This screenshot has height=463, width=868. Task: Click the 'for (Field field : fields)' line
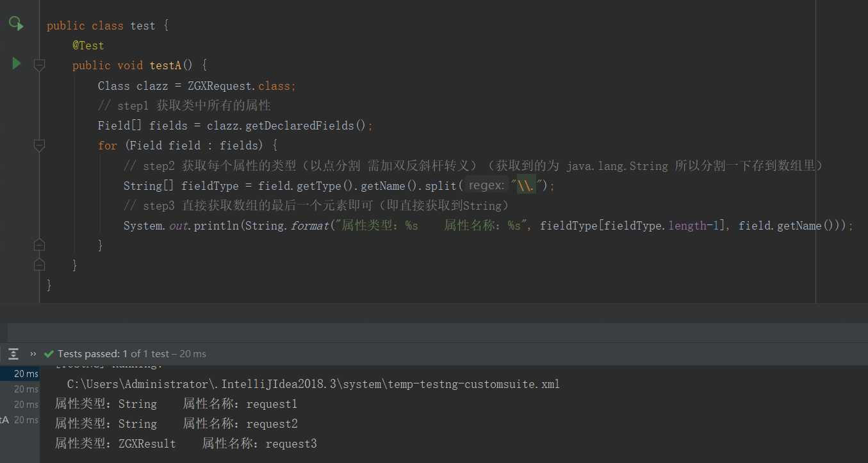point(188,146)
